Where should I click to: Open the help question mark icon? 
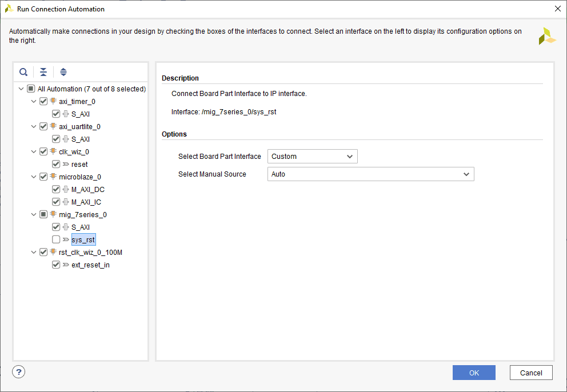(x=19, y=372)
